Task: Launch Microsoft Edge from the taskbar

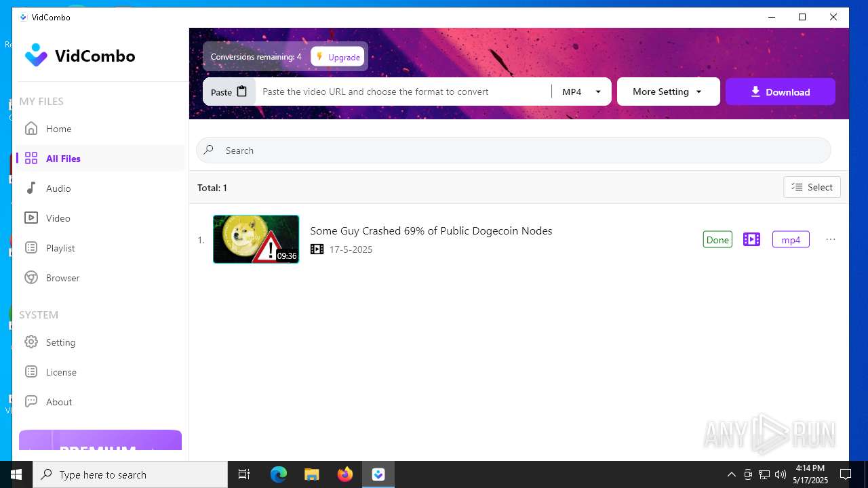Action: click(x=279, y=474)
